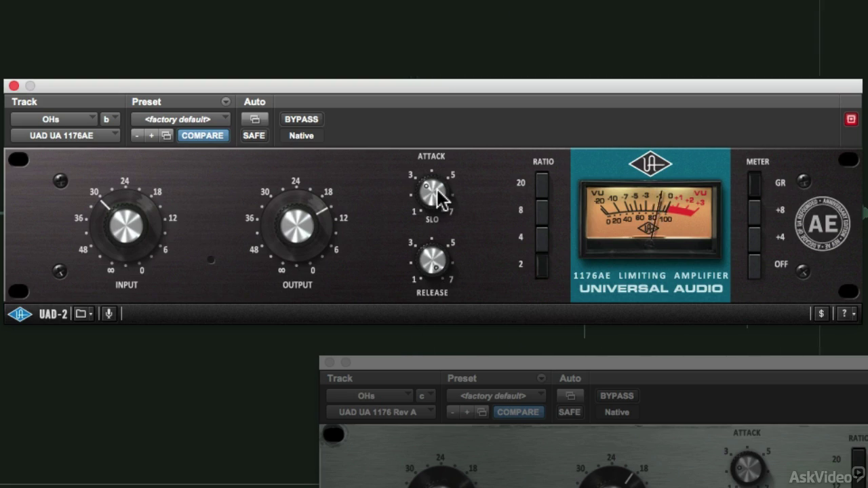Toggle COMPARE in the 1176AE window

pyautogui.click(x=202, y=136)
